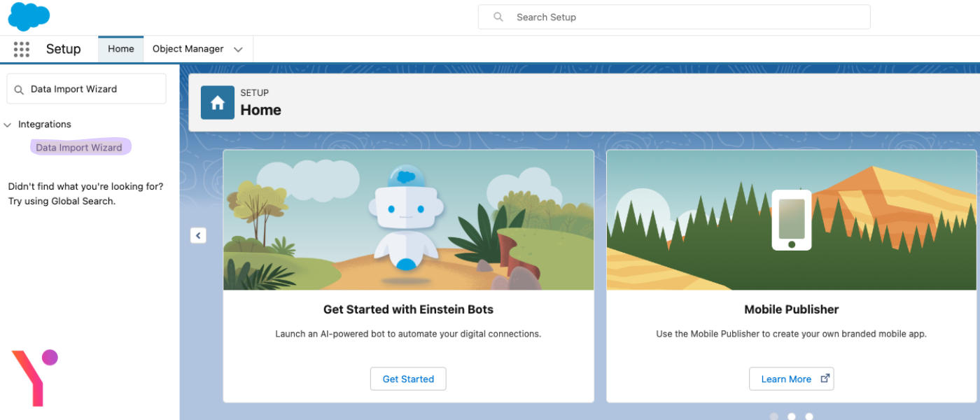Select the Home tab in Setup
Image resolution: width=980 pixels, height=420 pixels.
[x=120, y=48]
